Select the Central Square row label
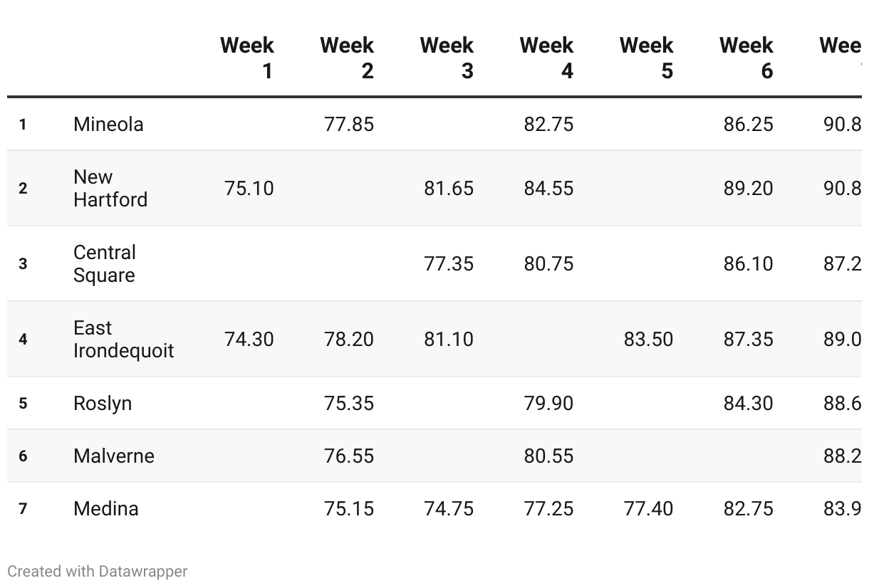 tap(105, 264)
